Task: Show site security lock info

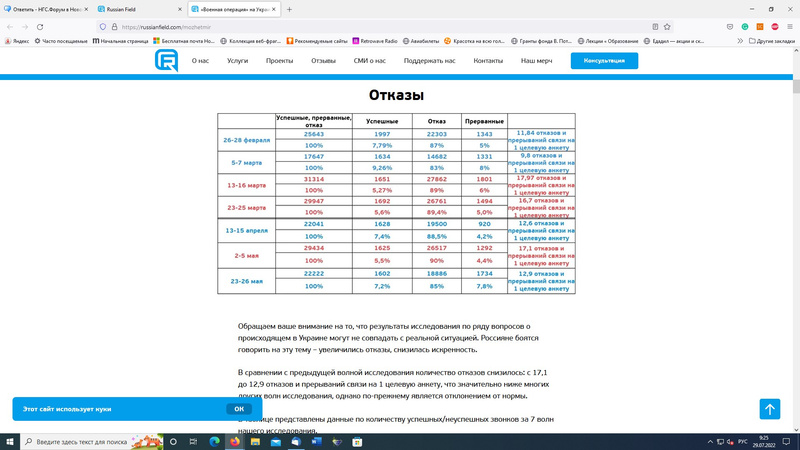Action: pyautogui.click(x=114, y=27)
